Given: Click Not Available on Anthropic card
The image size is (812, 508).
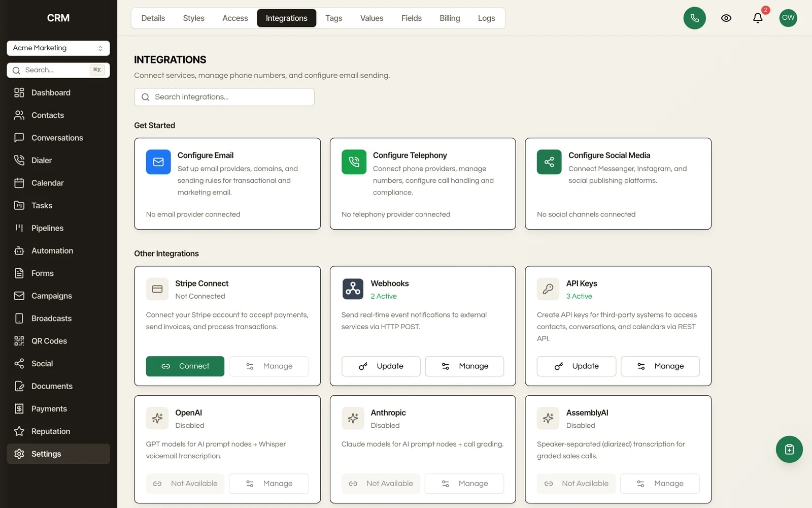Looking at the screenshot, I should coord(381,484).
